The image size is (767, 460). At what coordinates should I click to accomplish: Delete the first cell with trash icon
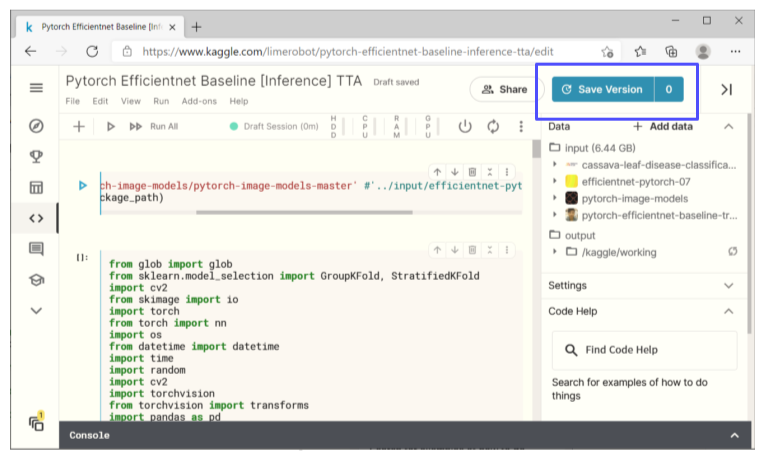tap(472, 172)
